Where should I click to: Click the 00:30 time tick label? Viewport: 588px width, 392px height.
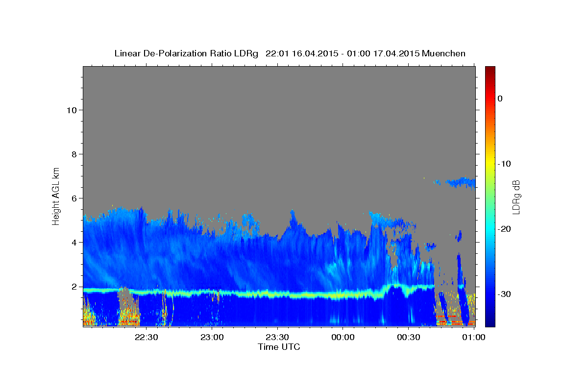coord(408,337)
